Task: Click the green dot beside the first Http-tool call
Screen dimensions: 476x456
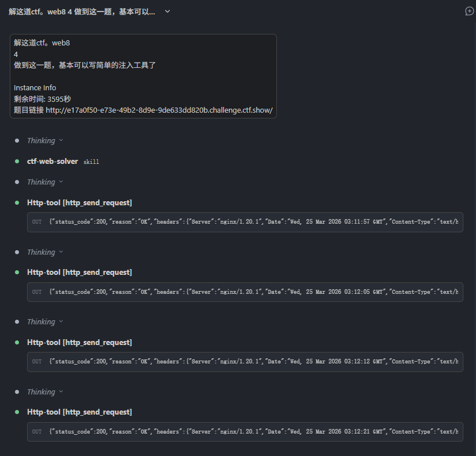Action: [17, 202]
